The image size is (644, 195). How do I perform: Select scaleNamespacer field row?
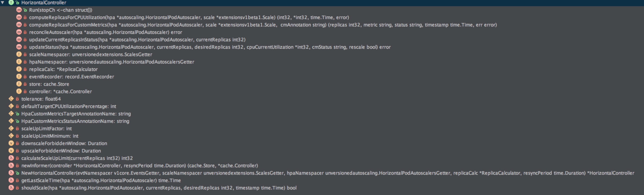point(90,54)
